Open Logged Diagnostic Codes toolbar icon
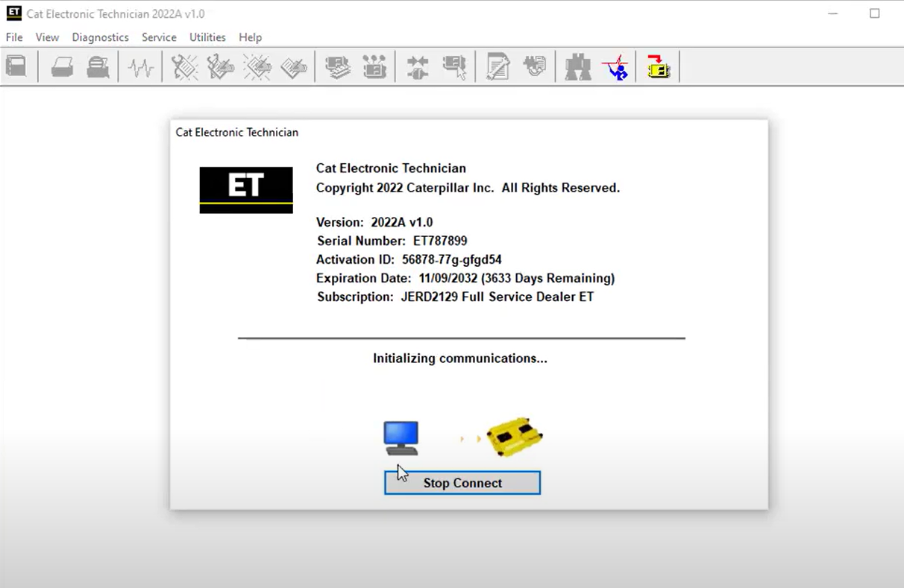Viewport: 904px width, 588px height. coord(221,67)
